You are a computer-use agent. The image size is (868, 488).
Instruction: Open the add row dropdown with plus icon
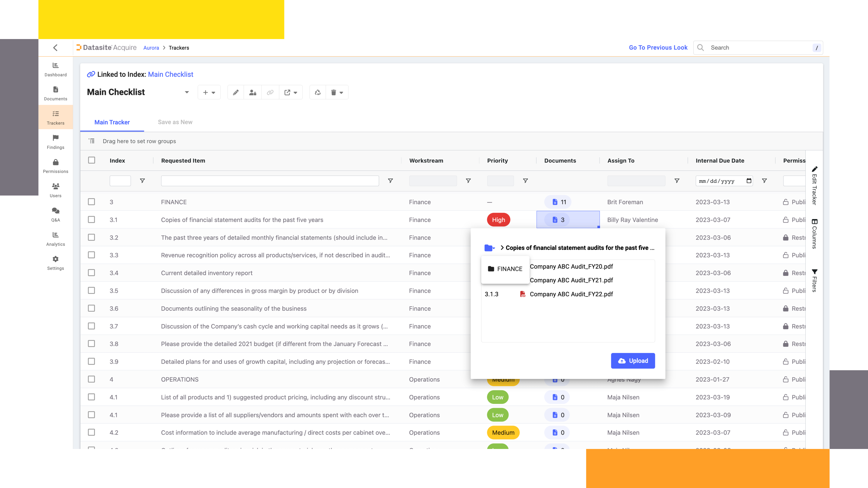point(209,92)
